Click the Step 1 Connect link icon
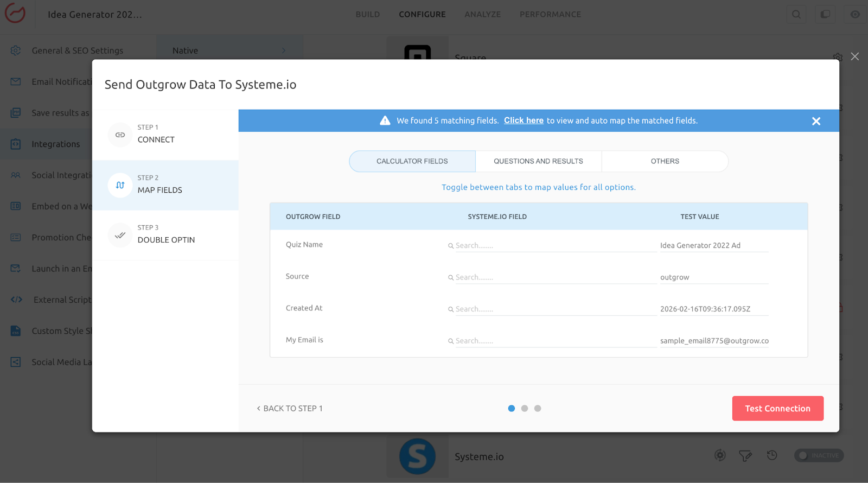 (x=120, y=135)
